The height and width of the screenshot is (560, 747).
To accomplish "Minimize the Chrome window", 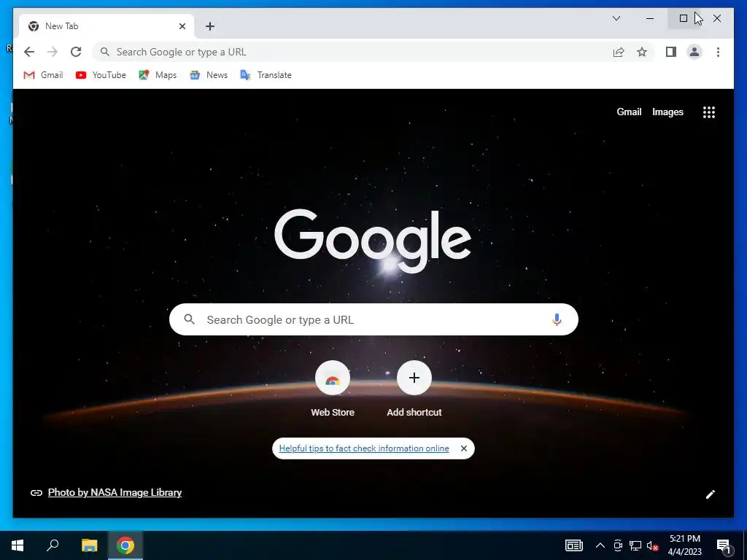I will click(650, 18).
